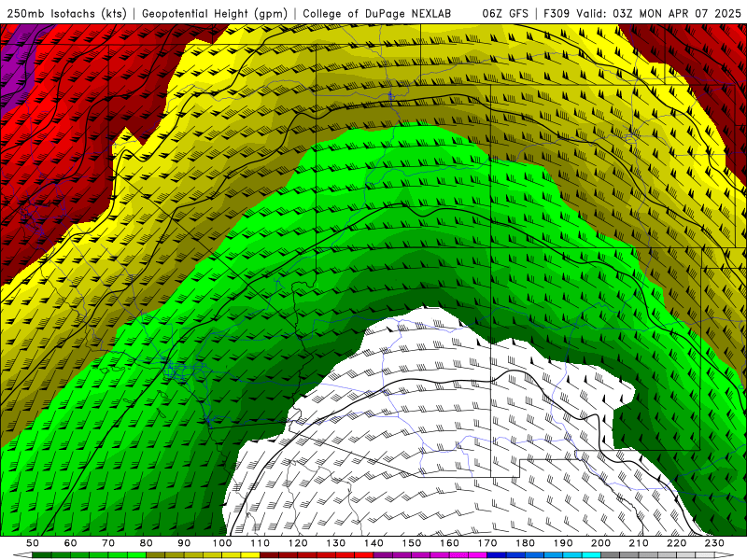Click the 110 label on the legend
This screenshot has width=747, height=560.
(260, 543)
